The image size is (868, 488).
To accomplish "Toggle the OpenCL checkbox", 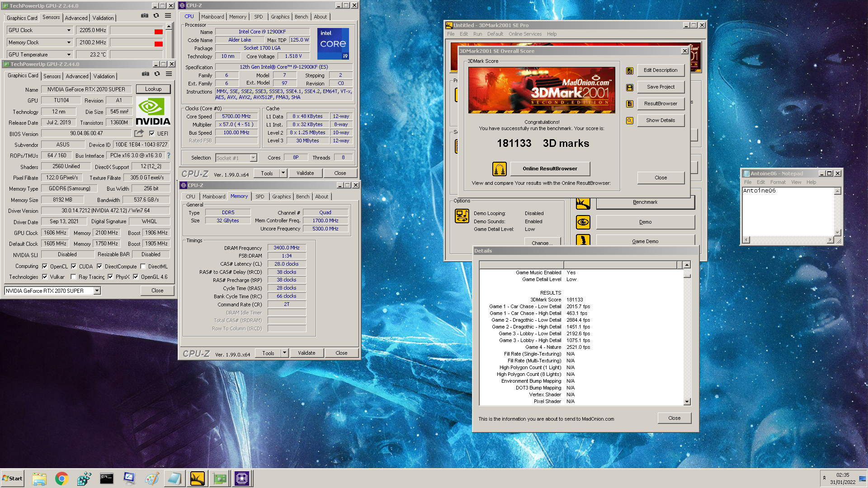I will pyautogui.click(x=45, y=266).
